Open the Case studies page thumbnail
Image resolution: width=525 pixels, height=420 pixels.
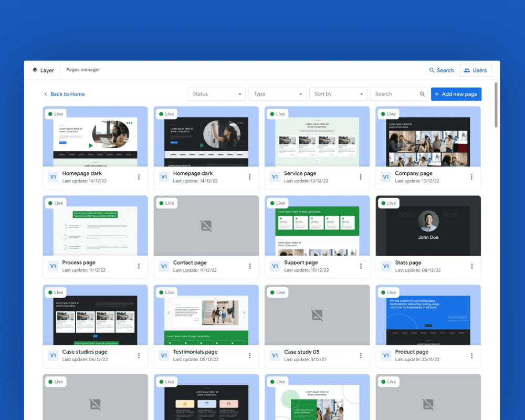tap(95, 315)
